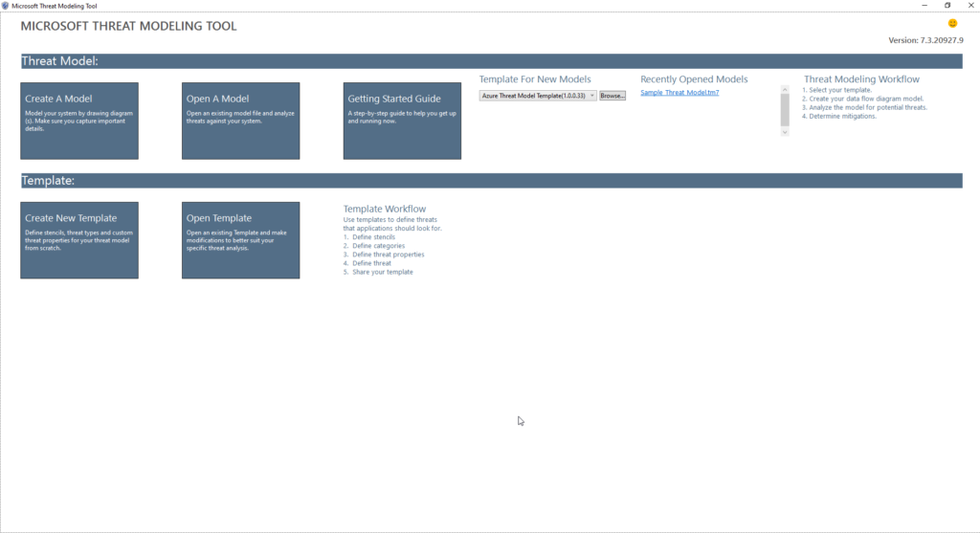
Task: Click "5. Share your template" step
Action: tap(378, 273)
